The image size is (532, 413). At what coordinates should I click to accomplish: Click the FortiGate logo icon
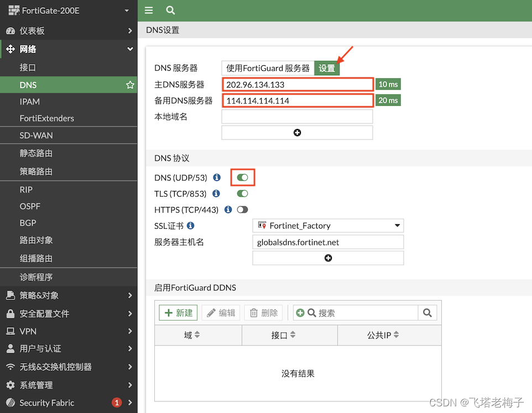tap(14, 11)
